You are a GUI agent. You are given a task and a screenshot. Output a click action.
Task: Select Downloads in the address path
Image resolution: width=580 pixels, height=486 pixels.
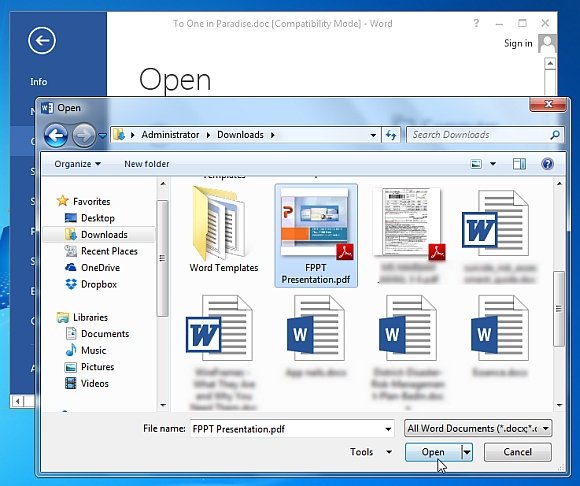240,135
